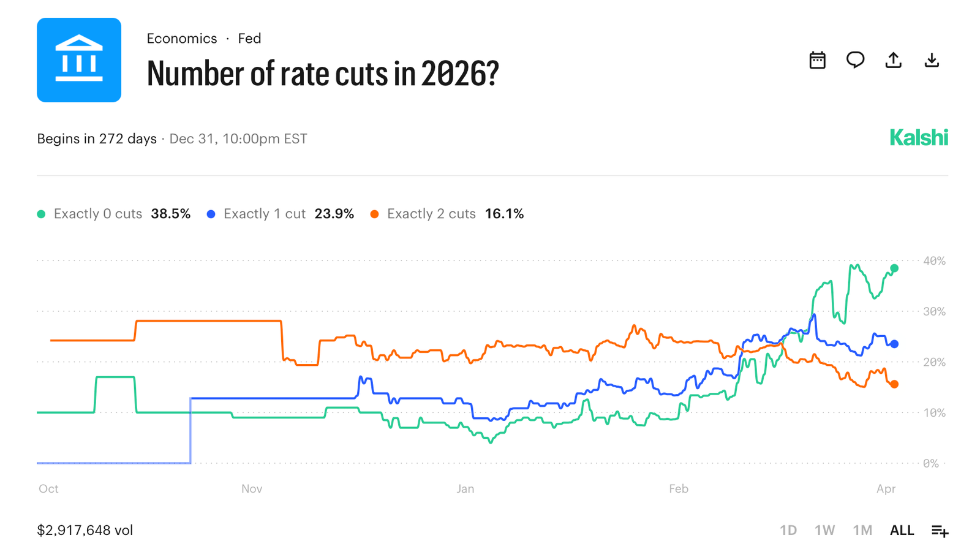Select the ALL time range

[902, 529]
